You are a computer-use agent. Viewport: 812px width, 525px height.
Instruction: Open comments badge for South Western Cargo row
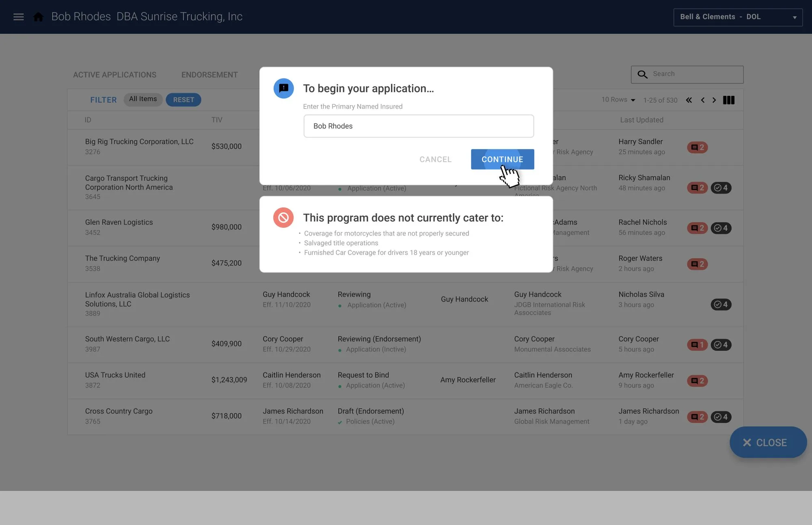click(697, 344)
